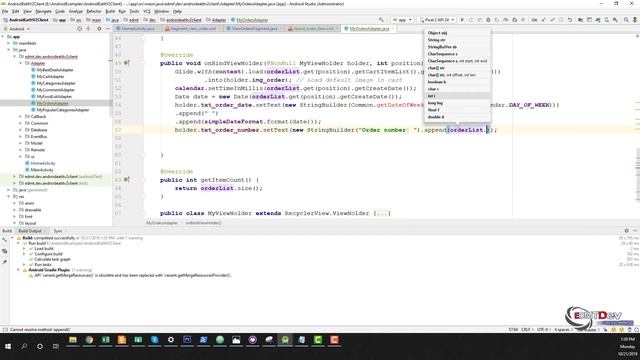
Task: Open File Explorer from the taskbar
Action: coord(73,340)
